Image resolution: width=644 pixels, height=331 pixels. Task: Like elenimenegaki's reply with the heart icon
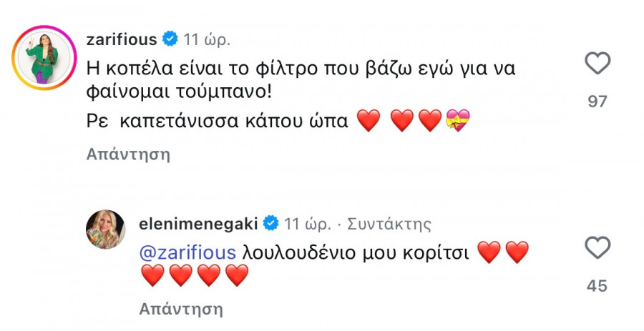[x=596, y=250]
